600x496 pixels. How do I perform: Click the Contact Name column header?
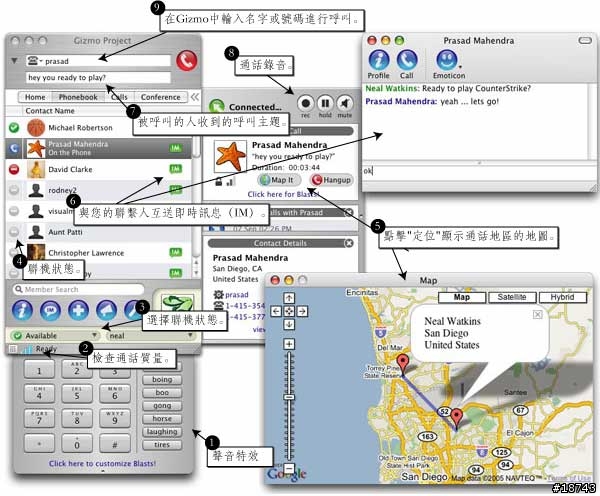(x=50, y=111)
